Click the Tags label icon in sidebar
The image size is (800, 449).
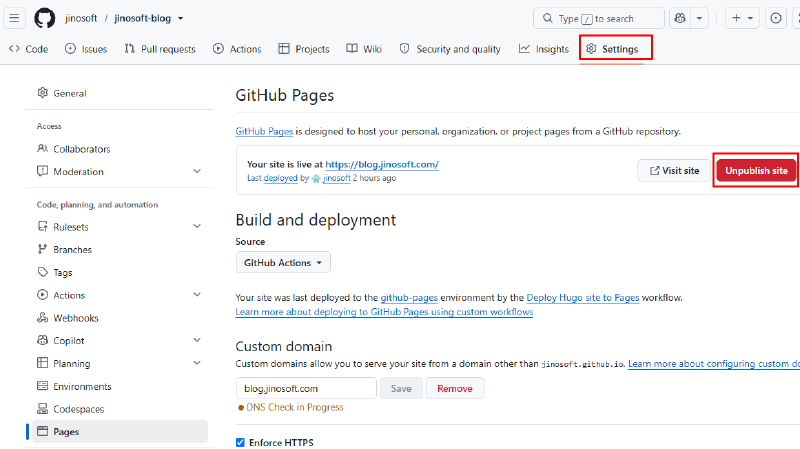click(42, 272)
